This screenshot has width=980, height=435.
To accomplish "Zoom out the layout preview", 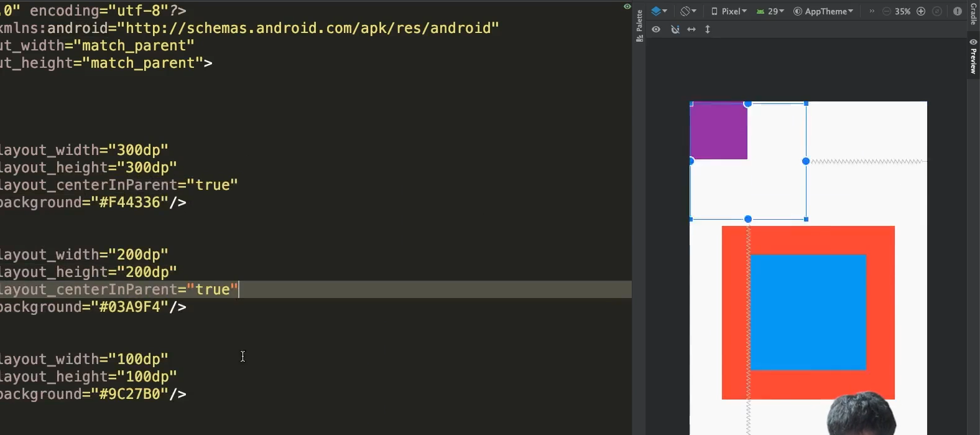I will 887,11.
